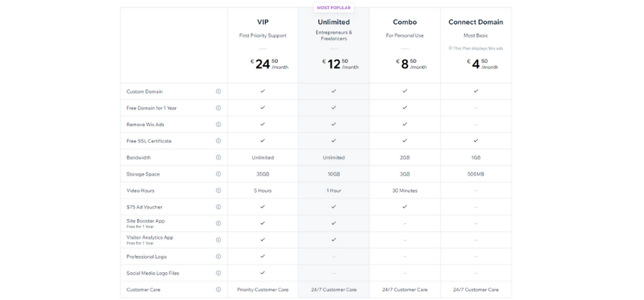644x300 pixels.
Task: Click the 'Professional Logo' row label
Action: 147,256
